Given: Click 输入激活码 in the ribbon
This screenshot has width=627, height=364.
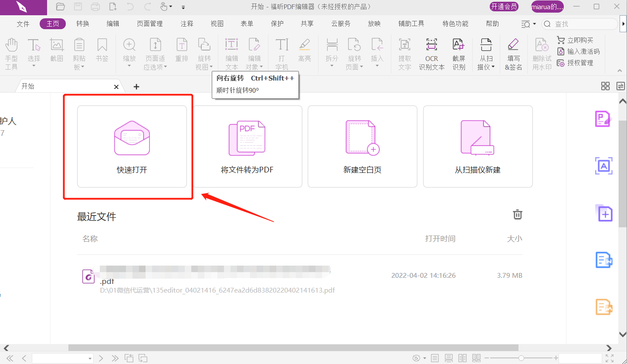Looking at the screenshot, I should [578, 51].
